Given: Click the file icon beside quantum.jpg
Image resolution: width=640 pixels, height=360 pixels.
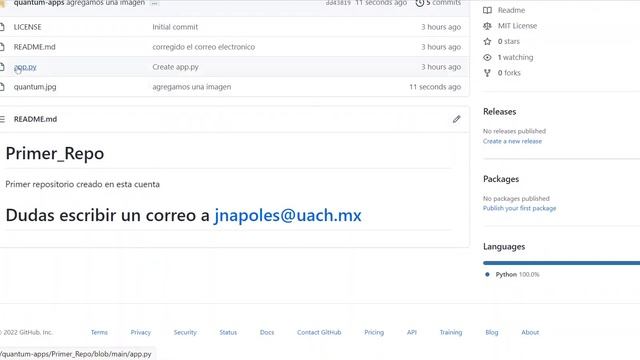Looking at the screenshot, I should coord(2,87).
